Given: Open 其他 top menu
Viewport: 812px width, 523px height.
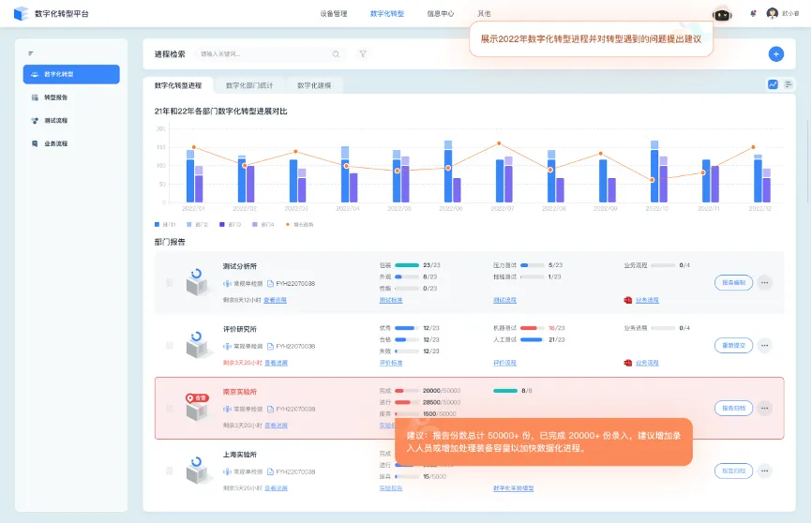Looking at the screenshot, I should tap(484, 13).
